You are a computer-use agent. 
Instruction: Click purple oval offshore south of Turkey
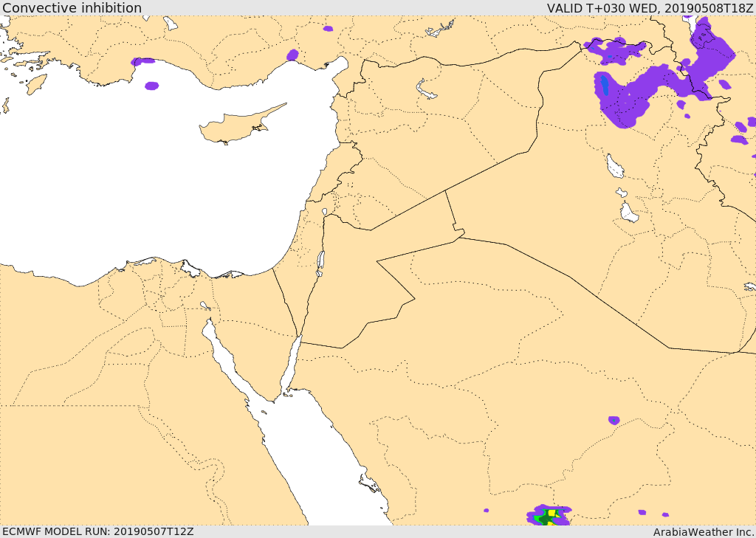[152, 86]
